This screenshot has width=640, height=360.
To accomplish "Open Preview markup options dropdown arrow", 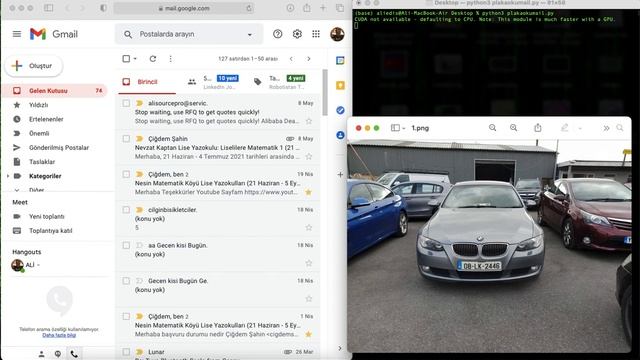I will tap(580, 129).
